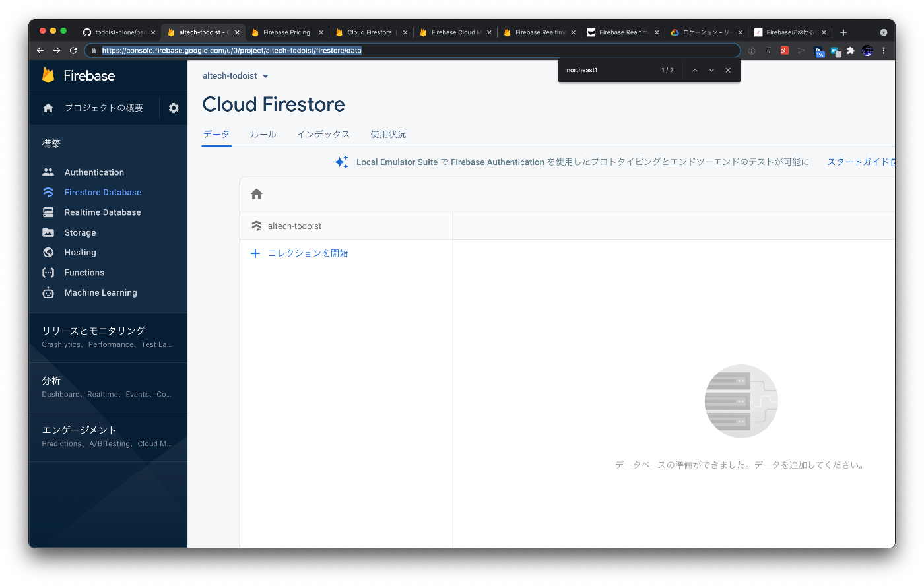Jump to next find result arrow
Image resolution: width=924 pixels, height=586 pixels.
(711, 70)
